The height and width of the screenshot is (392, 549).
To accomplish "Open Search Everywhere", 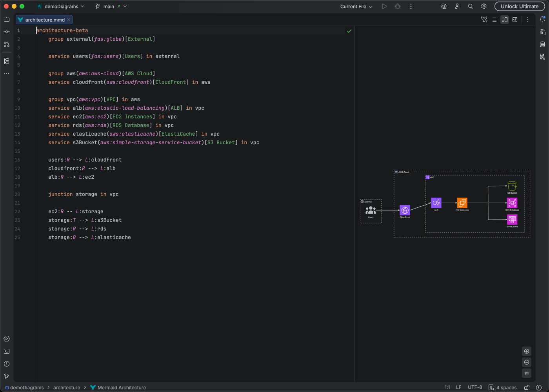I will [x=470, y=6].
